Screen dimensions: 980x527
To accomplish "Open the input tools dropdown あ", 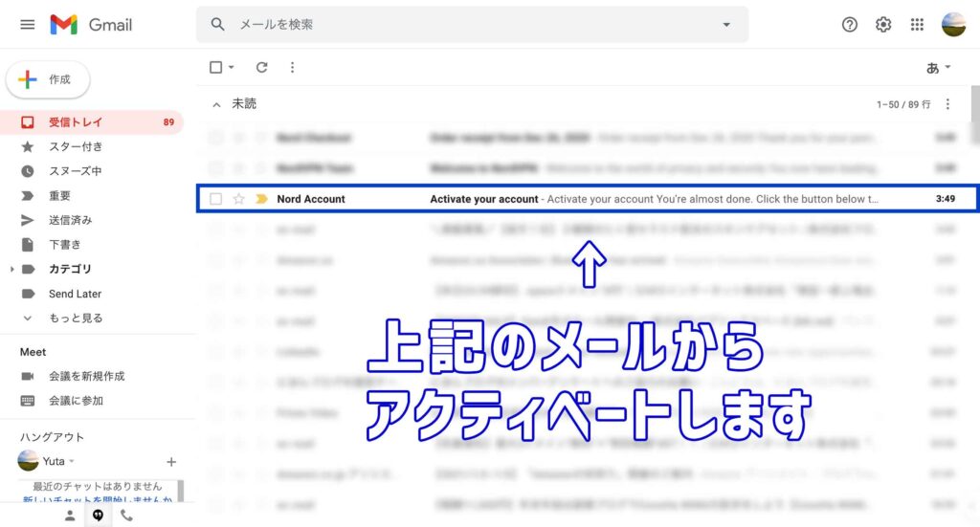I will 938,68.
